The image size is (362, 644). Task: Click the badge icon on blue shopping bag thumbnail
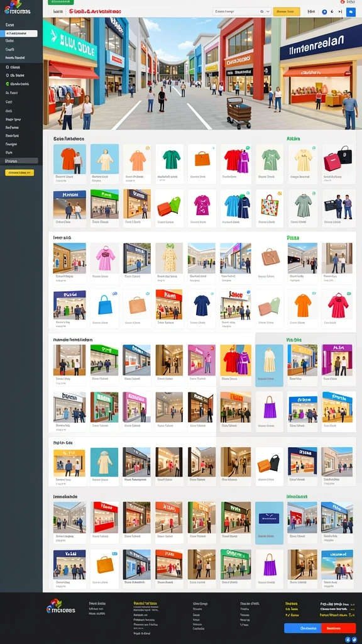coord(115,294)
